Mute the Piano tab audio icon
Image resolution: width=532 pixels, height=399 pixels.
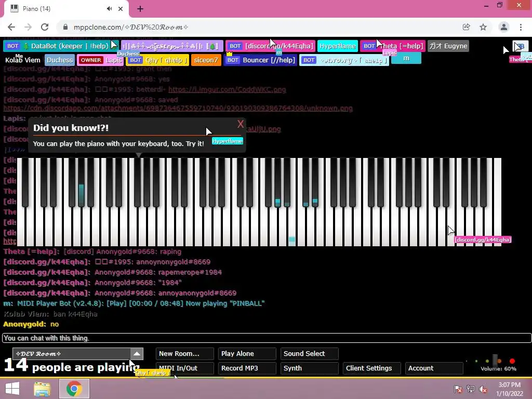[x=109, y=8]
